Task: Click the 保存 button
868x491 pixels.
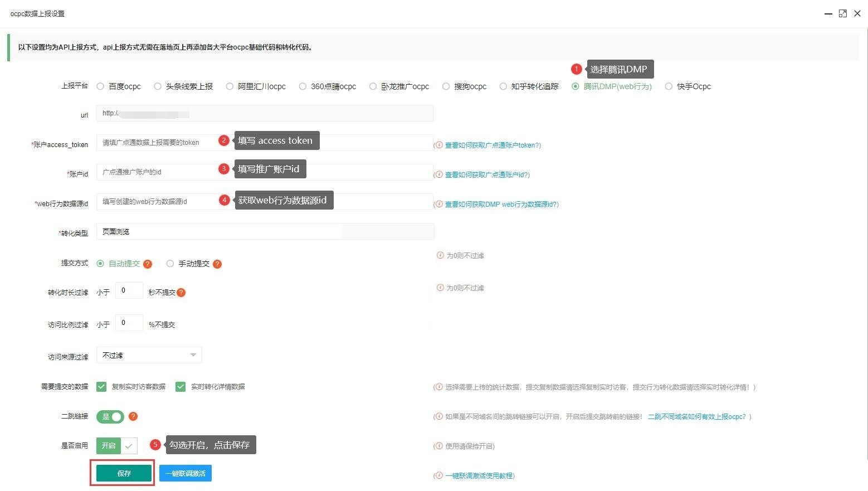Action: (123, 473)
